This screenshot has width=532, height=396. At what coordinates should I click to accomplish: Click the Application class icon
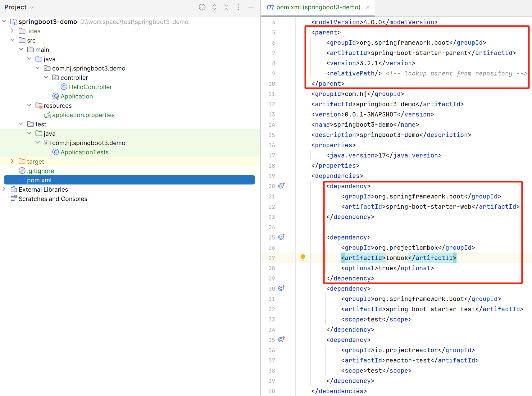click(x=56, y=96)
